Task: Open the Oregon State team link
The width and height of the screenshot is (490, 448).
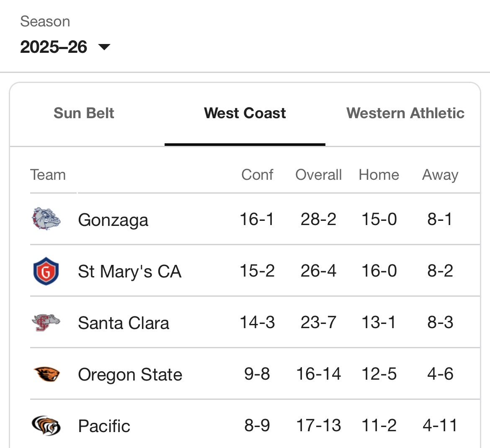Action: 130,375
